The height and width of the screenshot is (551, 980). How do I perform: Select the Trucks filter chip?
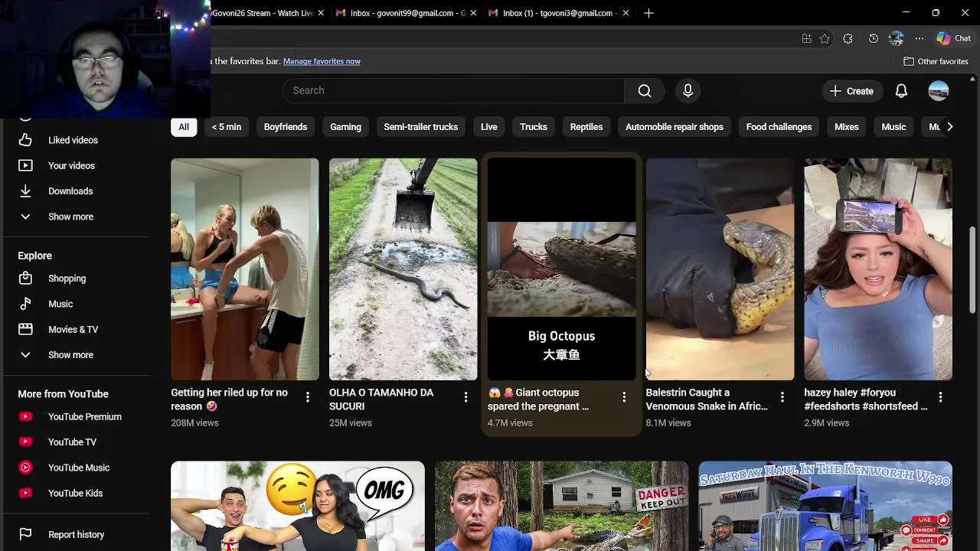(534, 127)
